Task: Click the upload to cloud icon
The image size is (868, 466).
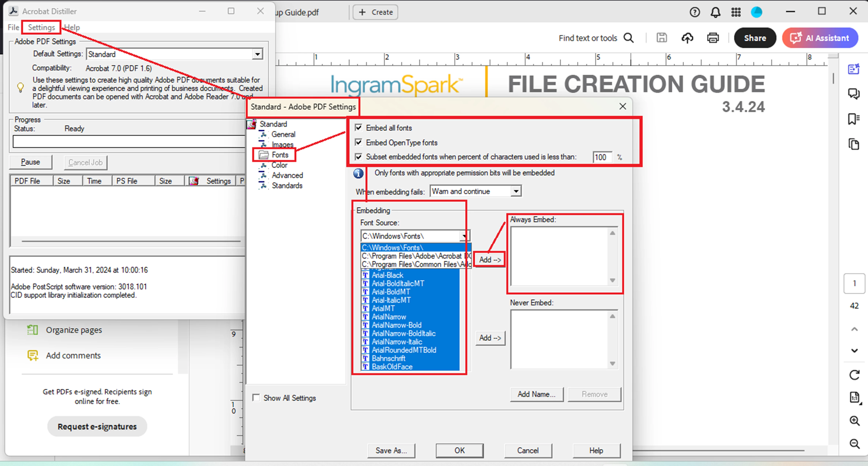Action: (687, 38)
